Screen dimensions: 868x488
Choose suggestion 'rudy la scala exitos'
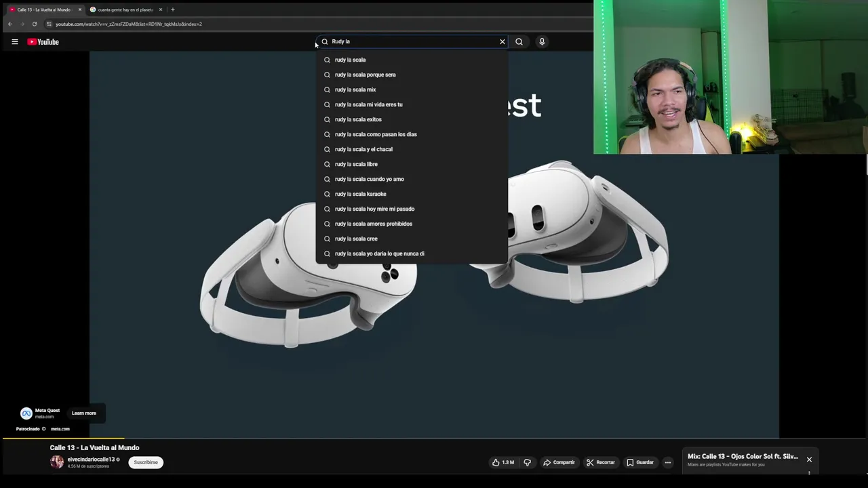pos(412,119)
